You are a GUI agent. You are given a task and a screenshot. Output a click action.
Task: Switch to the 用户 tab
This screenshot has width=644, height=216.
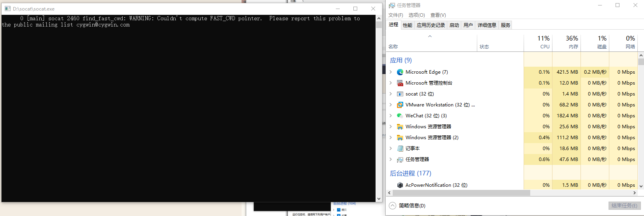coord(468,25)
